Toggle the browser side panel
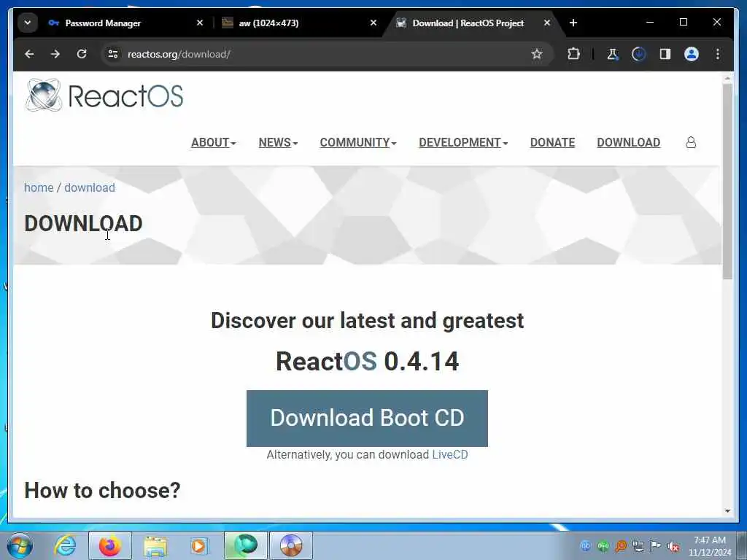747x560 pixels. pos(665,54)
